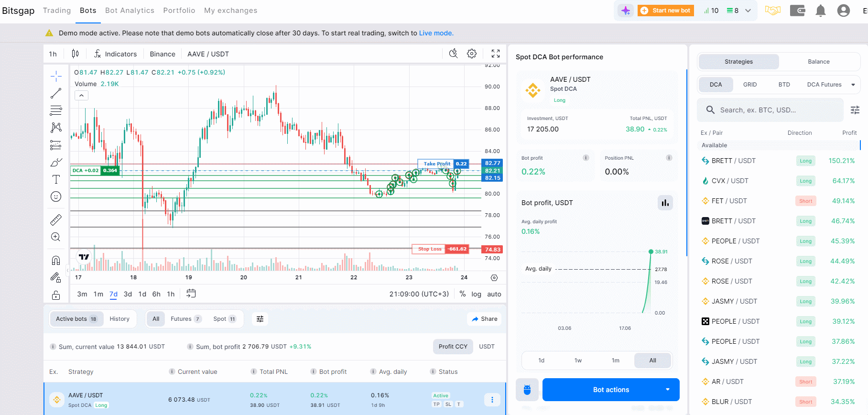Viewport: 868px width, 415px height.
Task: Toggle percent scale on chart
Action: tap(463, 294)
